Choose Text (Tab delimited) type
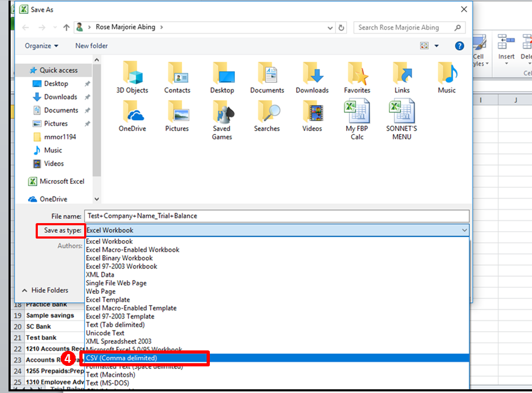The height and width of the screenshot is (393, 532). (277, 325)
